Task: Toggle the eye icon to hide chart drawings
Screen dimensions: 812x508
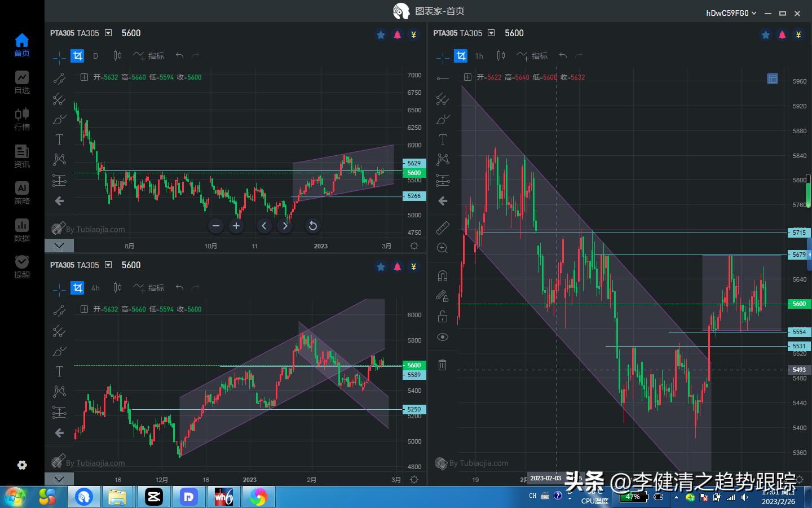Action: pyautogui.click(x=443, y=337)
